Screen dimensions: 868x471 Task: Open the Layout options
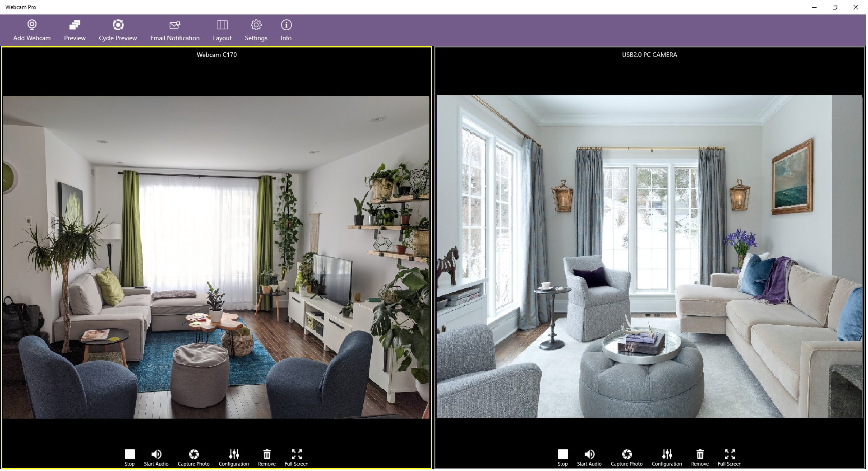coord(222,30)
